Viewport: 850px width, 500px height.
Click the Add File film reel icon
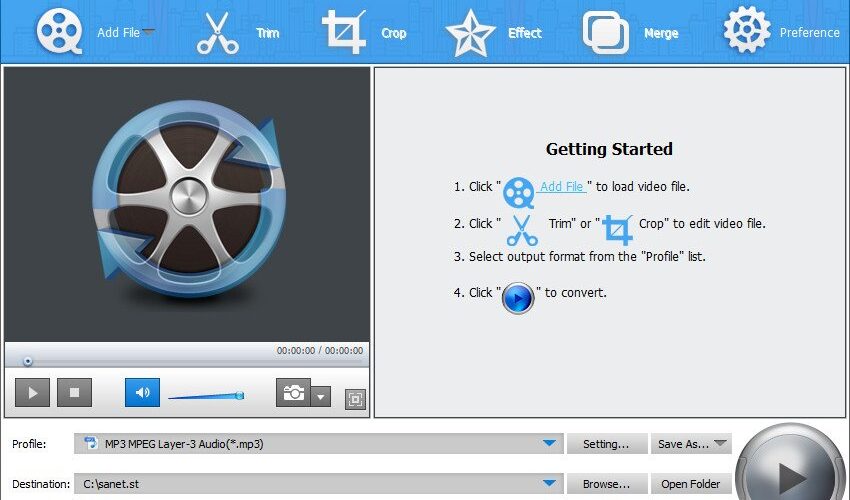pos(59,31)
